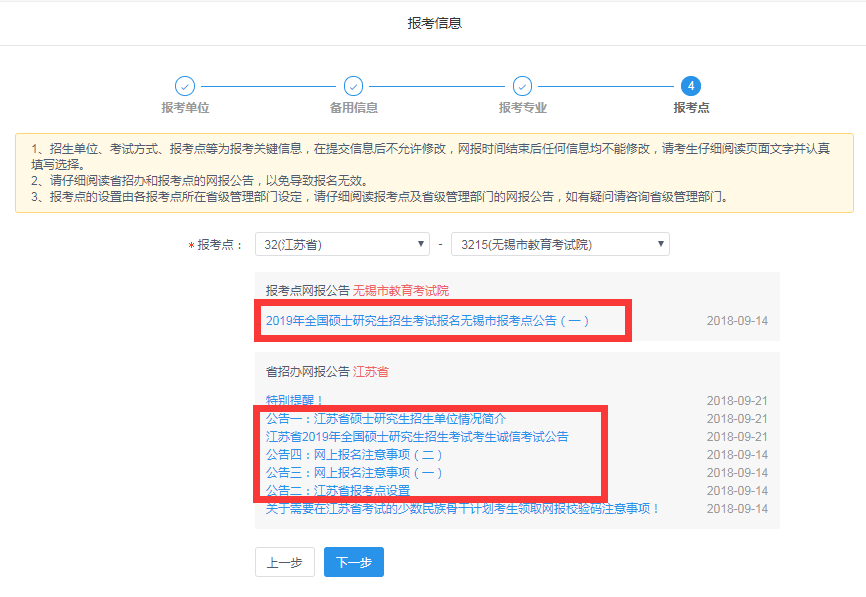
Task: Click the 备用信息 step checkmark icon
Action: coord(353,86)
